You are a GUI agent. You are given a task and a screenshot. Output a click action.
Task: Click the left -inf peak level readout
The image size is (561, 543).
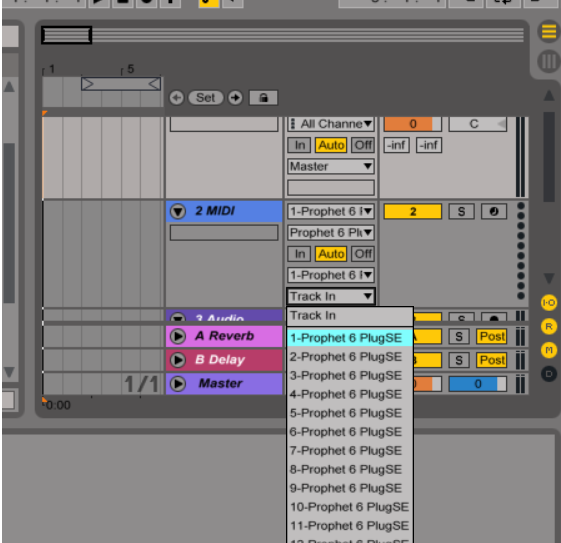pyautogui.click(x=396, y=145)
